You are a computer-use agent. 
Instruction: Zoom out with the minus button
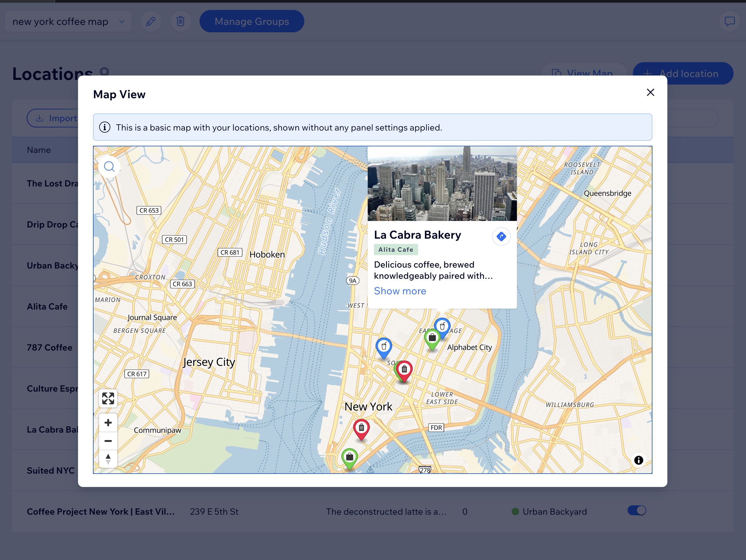point(108,441)
